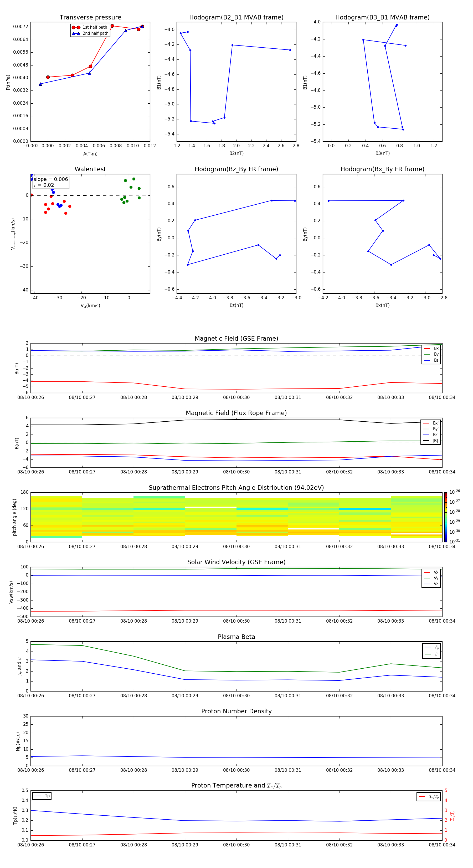Click the 'Bz' legend entry in GSE magnetic field
473x868 pixels.
(431, 361)
